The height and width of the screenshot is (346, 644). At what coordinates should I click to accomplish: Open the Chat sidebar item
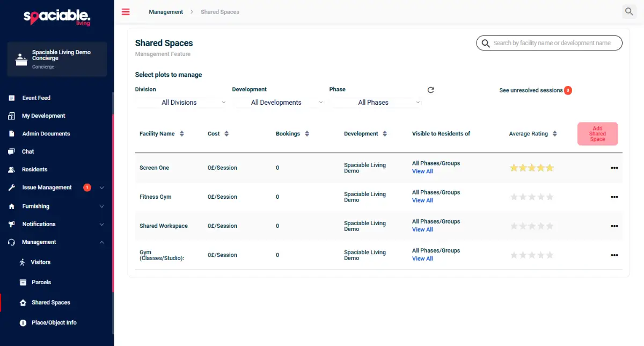coord(28,152)
